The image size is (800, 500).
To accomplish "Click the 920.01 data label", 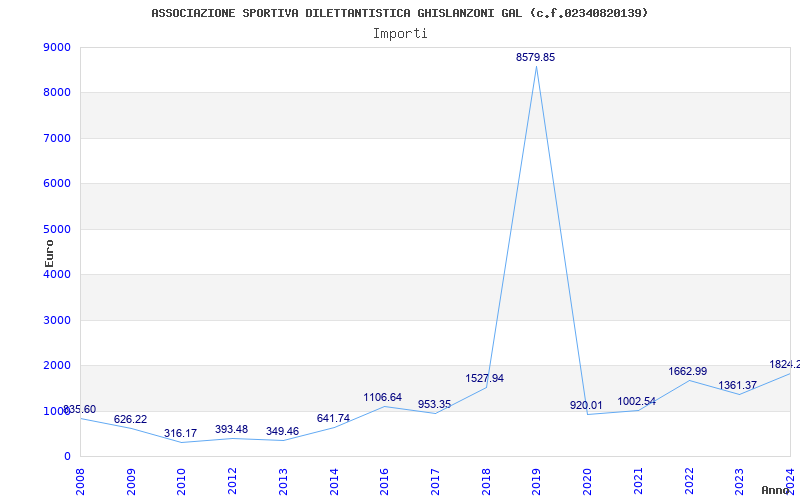I will [x=586, y=405].
